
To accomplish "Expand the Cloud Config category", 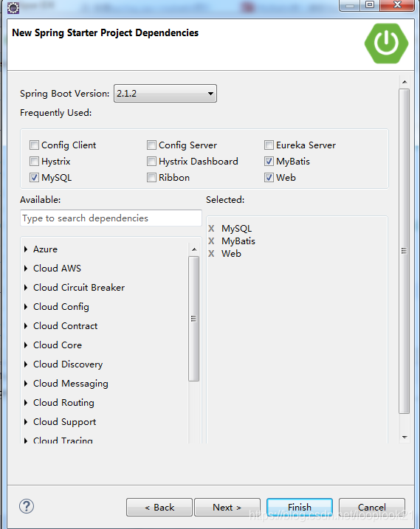I will tap(26, 307).
